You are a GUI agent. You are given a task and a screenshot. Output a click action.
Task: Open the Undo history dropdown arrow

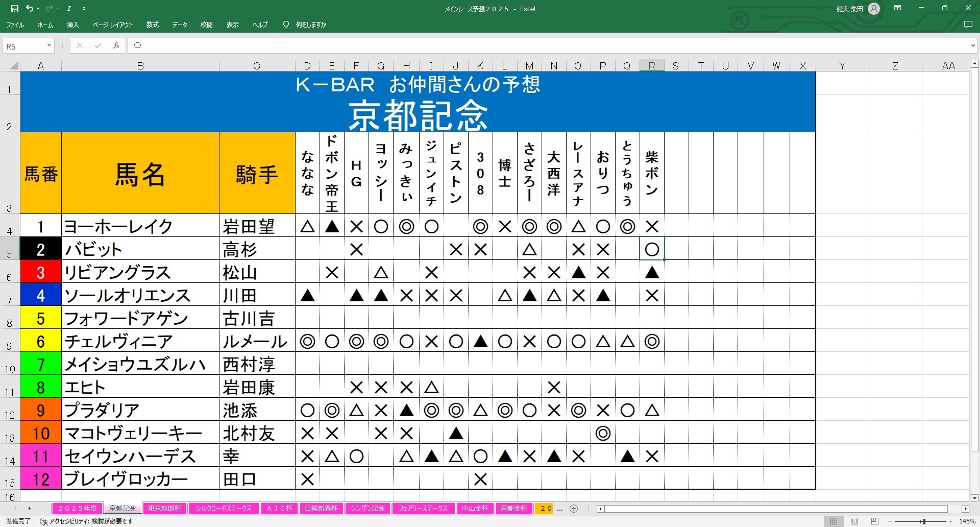(38, 9)
